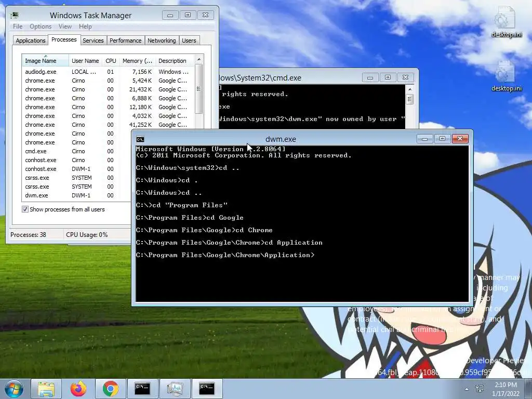Open the clock showing 2:10 PM

click(506, 389)
